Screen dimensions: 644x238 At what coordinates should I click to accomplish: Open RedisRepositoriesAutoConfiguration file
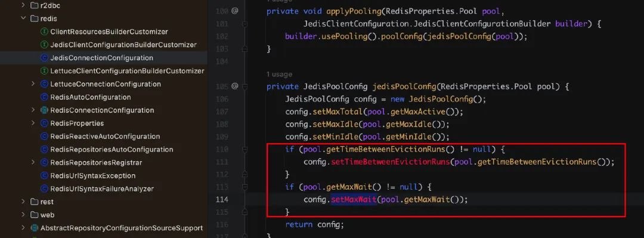[112, 150]
